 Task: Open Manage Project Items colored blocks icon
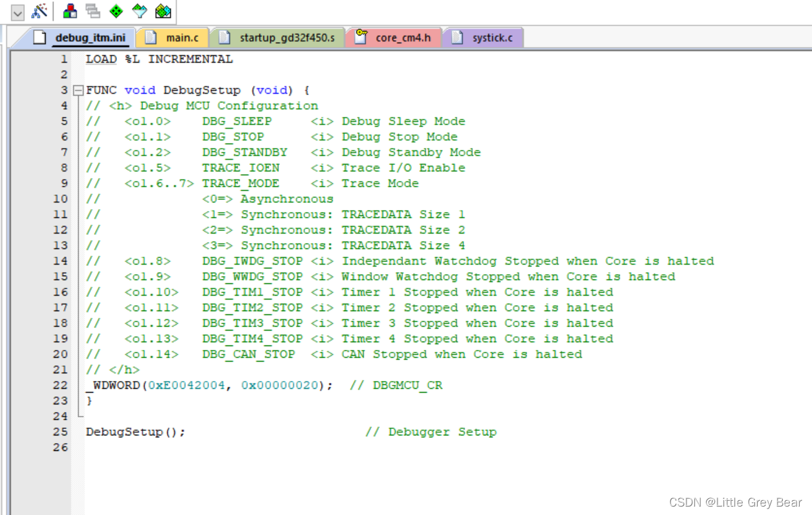click(x=70, y=11)
